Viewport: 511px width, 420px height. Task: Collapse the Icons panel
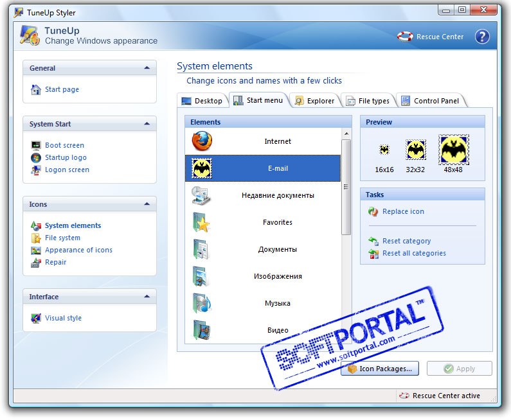click(147, 204)
